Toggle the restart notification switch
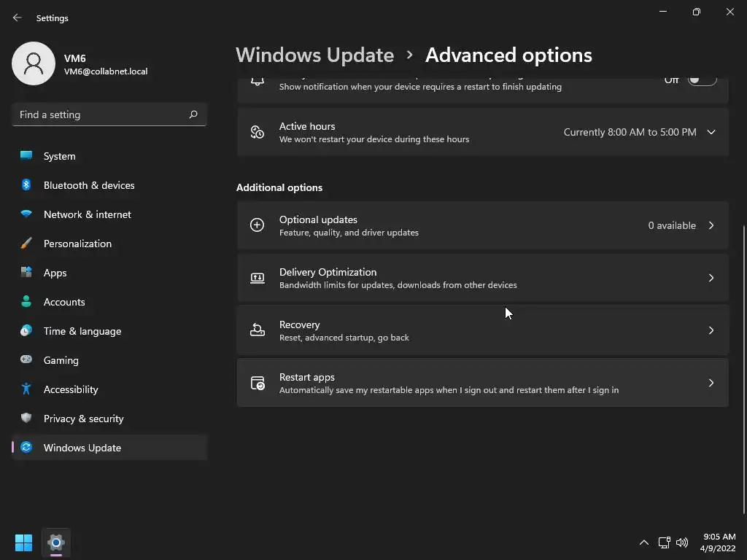Screen dimensions: 747x560 pyautogui.click(x=702, y=80)
